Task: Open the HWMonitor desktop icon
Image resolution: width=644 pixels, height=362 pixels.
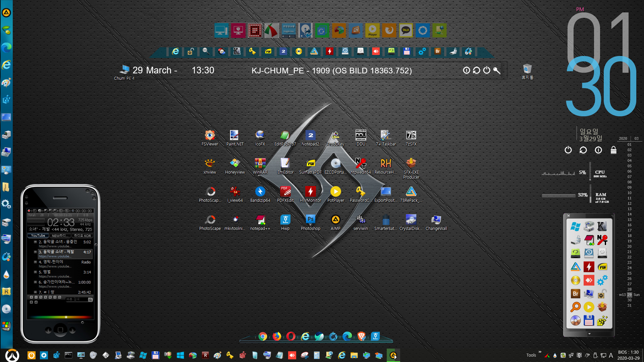Action: click(310, 194)
